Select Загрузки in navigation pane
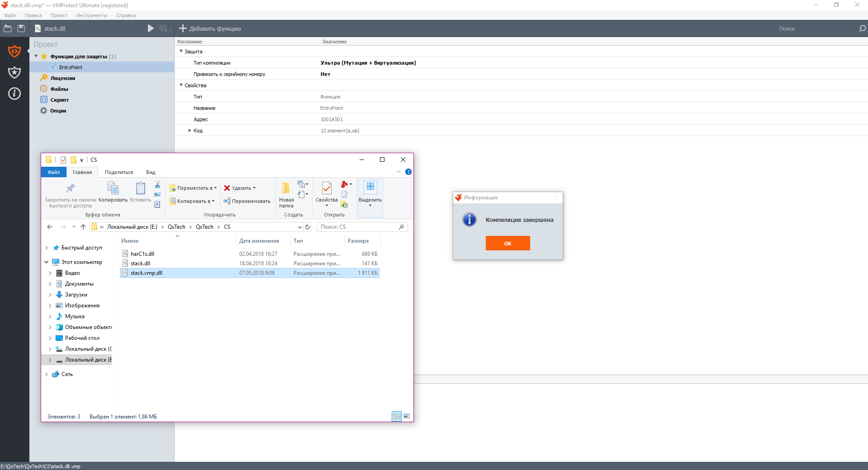The image size is (868, 470). tap(76, 295)
